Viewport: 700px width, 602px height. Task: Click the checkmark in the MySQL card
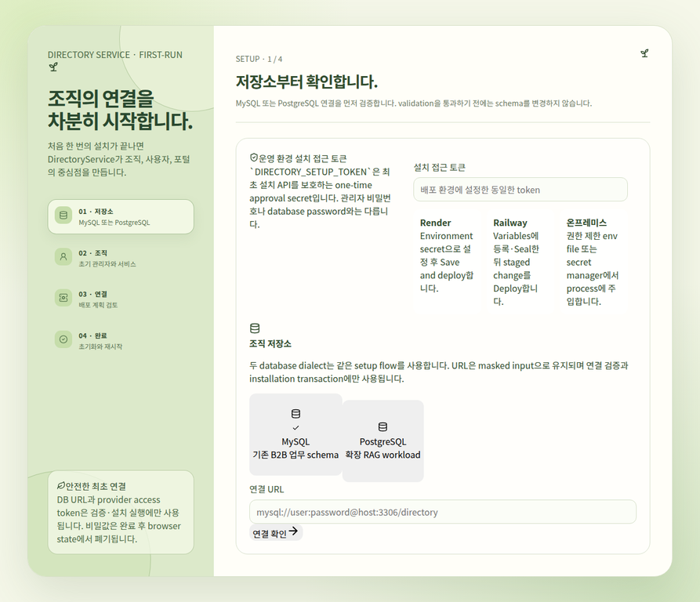(x=296, y=428)
